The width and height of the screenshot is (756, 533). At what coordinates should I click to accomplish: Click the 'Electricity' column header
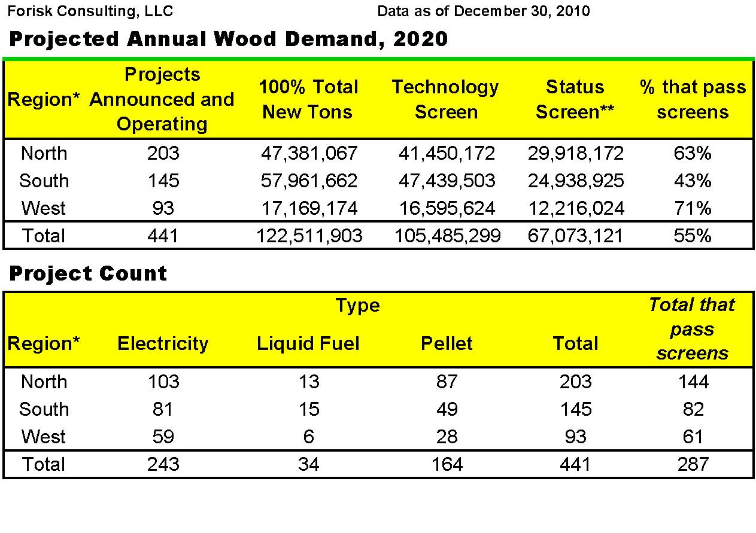pyautogui.click(x=163, y=343)
